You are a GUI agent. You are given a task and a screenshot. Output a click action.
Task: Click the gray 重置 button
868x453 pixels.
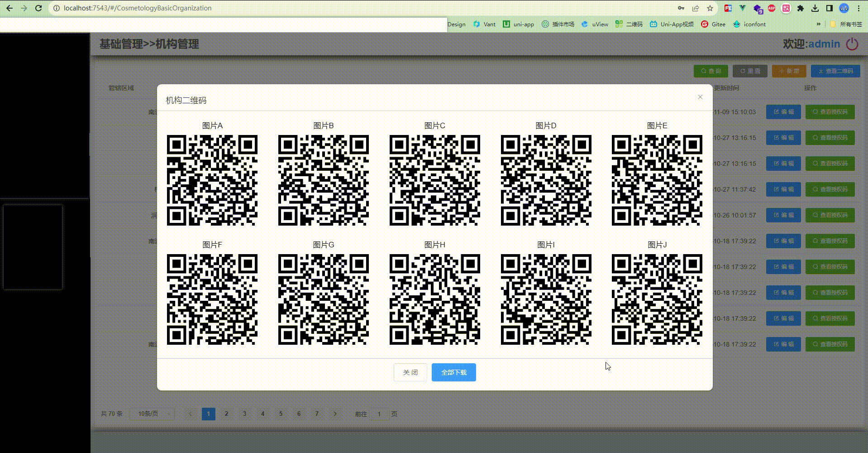point(750,71)
